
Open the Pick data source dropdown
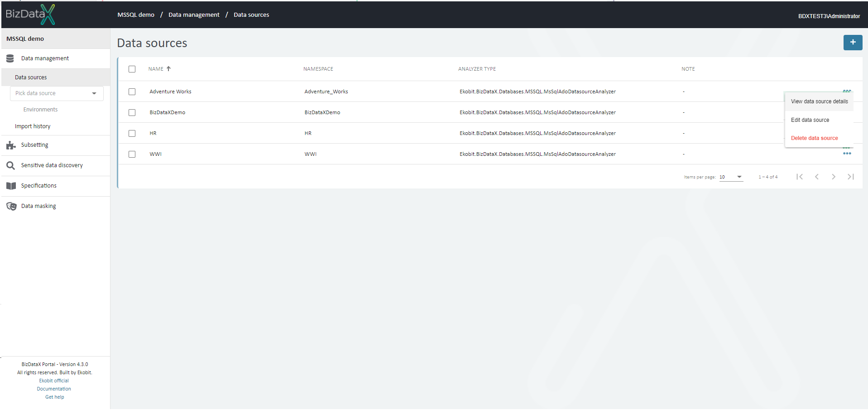coord(57,93)
